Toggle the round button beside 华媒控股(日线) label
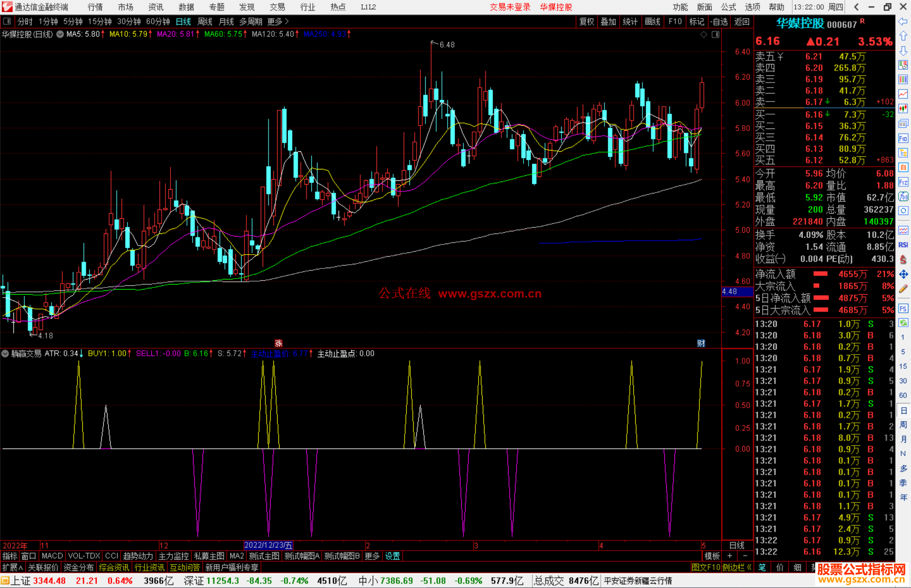 coord(60,34)
